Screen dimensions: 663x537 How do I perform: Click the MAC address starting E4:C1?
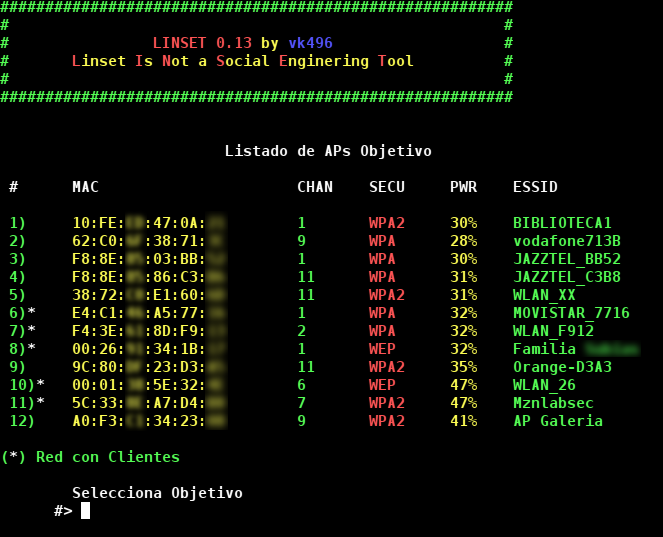(x=149, y=313)
